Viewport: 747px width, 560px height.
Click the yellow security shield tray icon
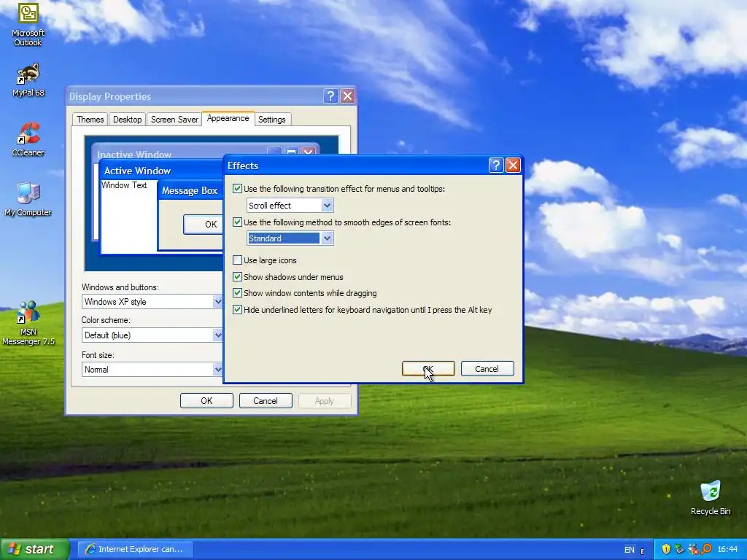pos(666,549)
